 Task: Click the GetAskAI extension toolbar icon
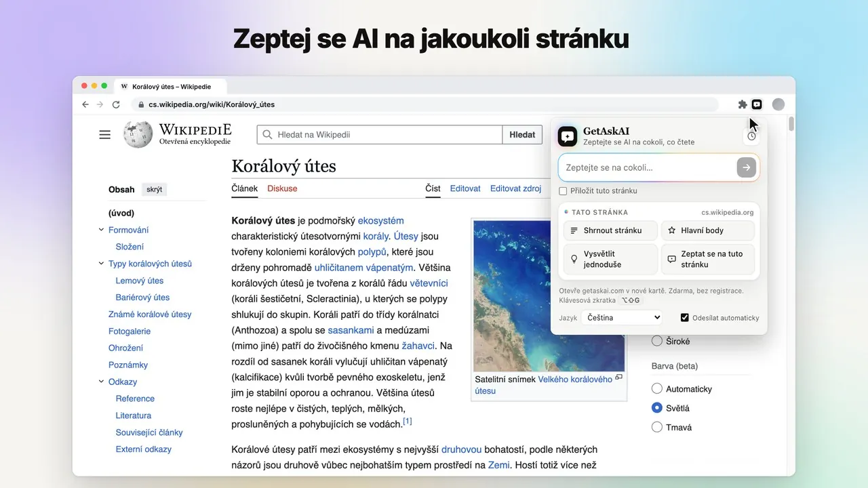pyautogui.click(x=757, y=104)
